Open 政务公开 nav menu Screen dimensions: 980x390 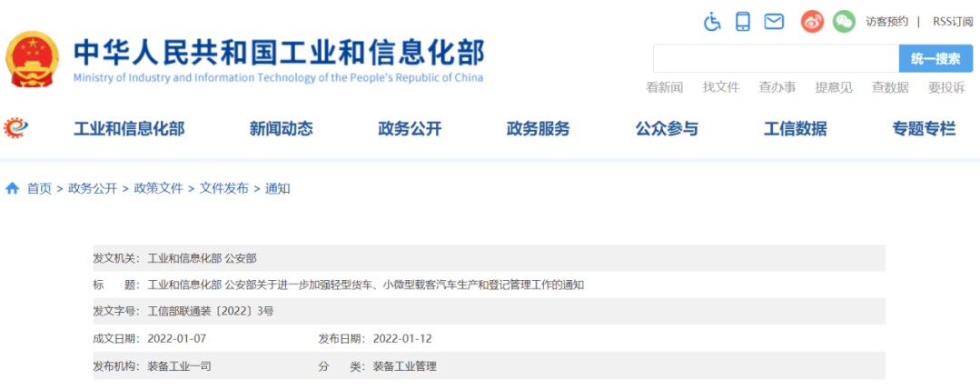tap(410, 130)
